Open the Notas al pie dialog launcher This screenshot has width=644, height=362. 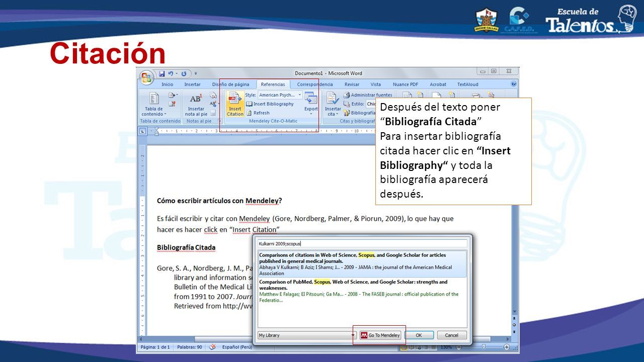click(219, 121)
